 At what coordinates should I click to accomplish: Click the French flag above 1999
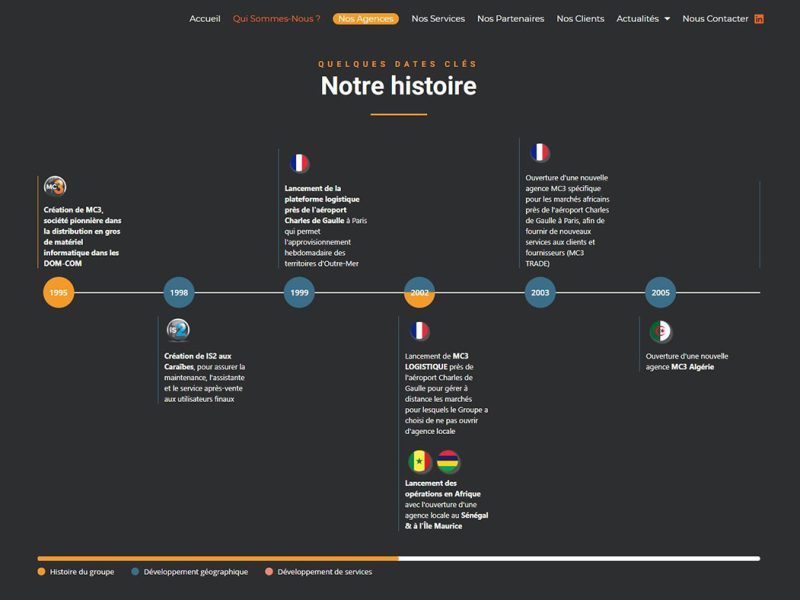pos(299,163)
